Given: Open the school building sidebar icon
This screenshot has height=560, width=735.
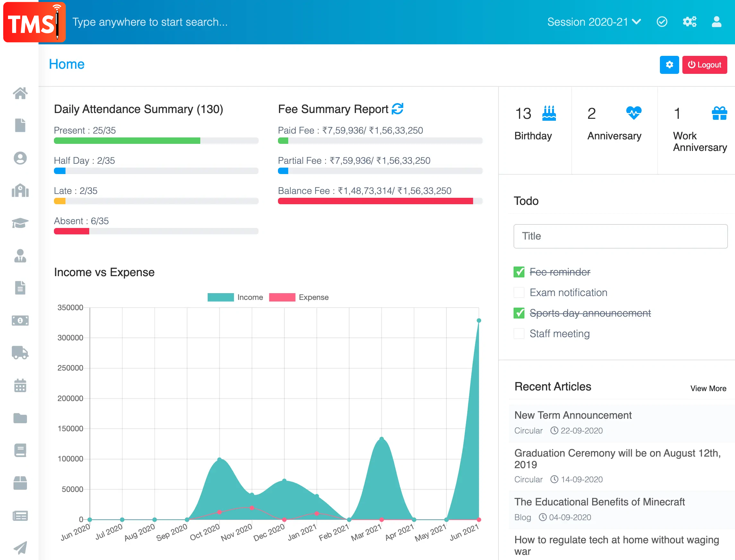Looking at the screenshot, I should 20,191.
